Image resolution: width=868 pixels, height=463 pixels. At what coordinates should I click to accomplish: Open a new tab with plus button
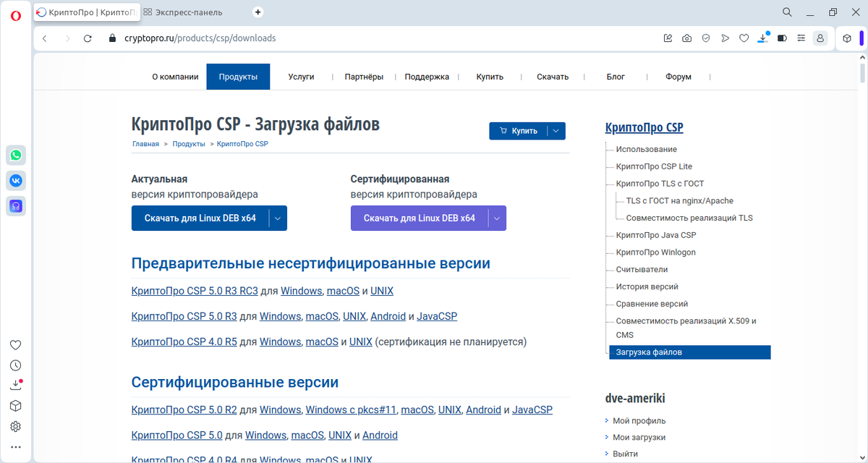(x=258, y=12)
